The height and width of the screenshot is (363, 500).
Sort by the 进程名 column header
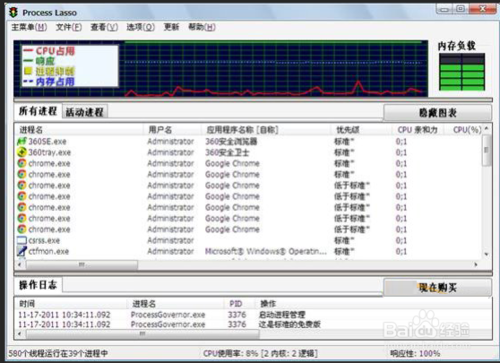79,130
